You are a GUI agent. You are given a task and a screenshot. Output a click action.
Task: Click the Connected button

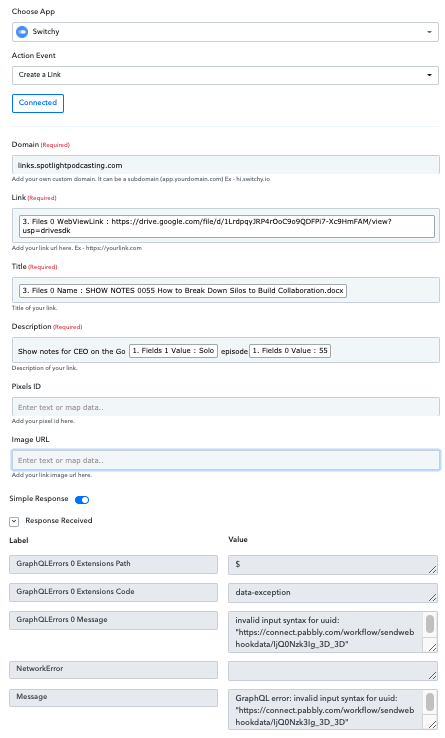click(x=38, y=103)
